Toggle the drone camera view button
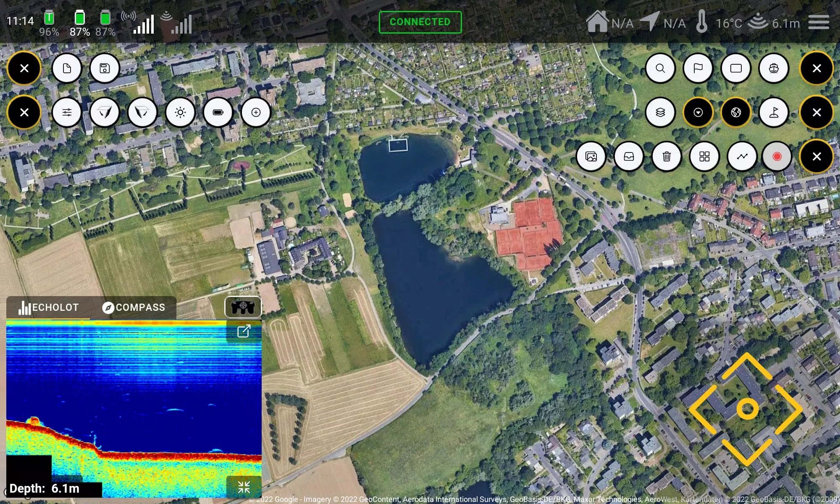Image resolution: width=840 pixels, height=504 pixels. 243,307
